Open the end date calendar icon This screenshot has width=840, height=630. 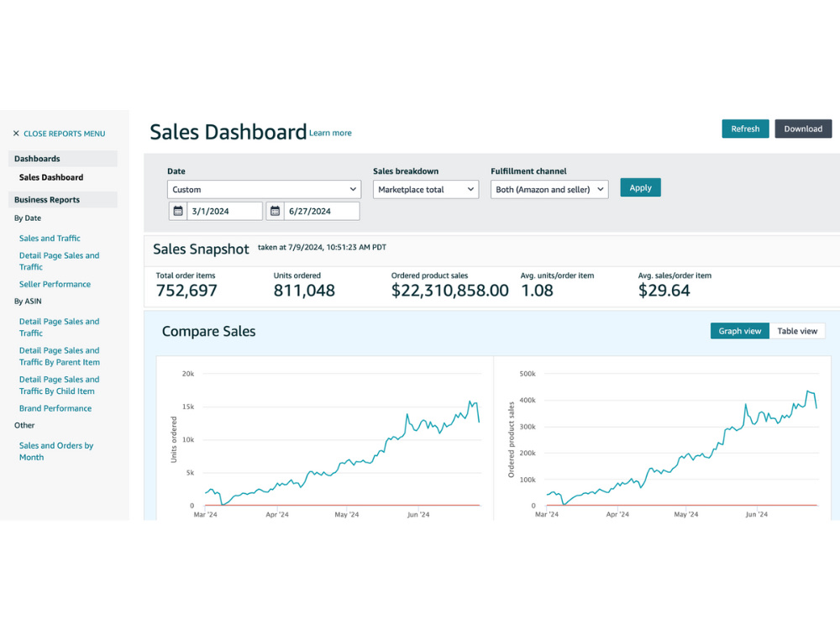click(275, 211)
